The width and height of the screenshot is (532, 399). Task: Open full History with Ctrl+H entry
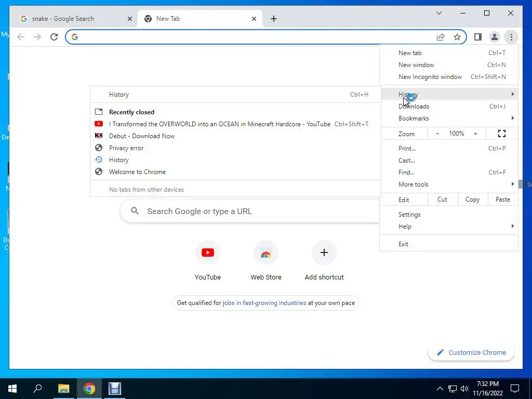[x=235, y=95]
